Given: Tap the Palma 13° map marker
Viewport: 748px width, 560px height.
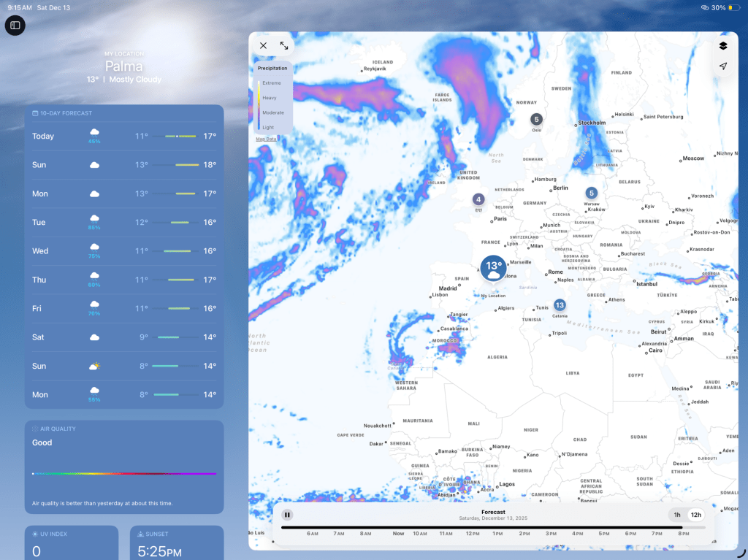Looking at the screenshot, I should pos(494,268).
